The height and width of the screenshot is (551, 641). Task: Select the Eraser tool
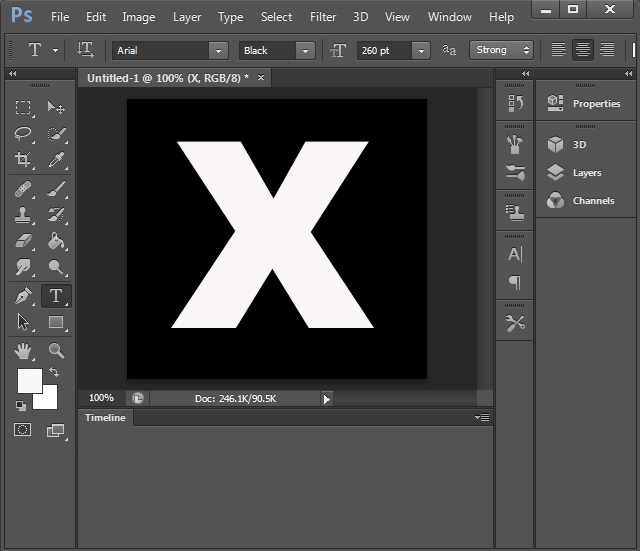point(23,241)
